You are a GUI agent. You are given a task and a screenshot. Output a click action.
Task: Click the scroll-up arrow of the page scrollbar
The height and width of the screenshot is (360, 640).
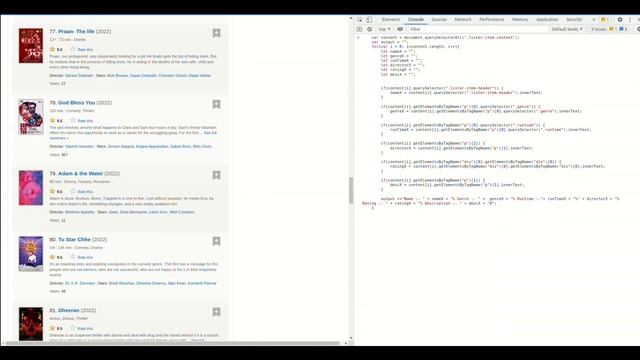click(351, 18)
